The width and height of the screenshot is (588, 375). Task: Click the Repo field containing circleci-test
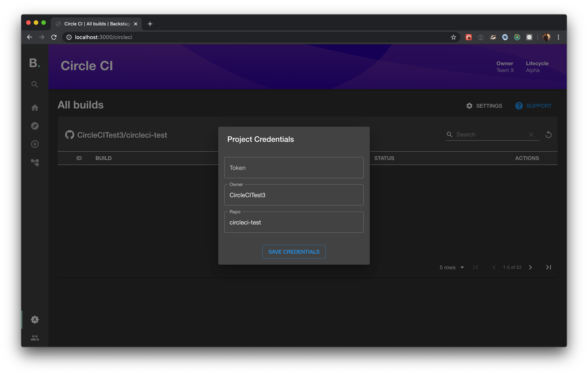294,222
